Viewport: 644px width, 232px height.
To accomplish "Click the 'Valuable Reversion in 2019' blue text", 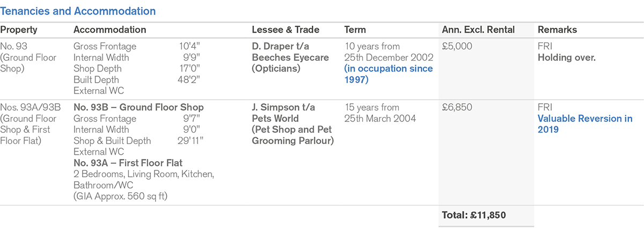I will [x=584, y=124].
